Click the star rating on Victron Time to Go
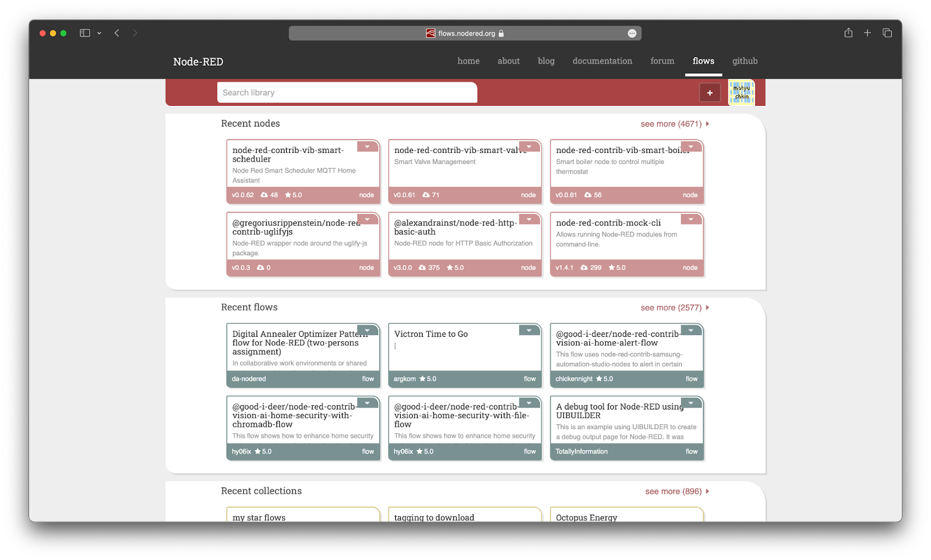The height and width of the screenshot is (560, 931). pyautogui.click(x=428, y=379)
